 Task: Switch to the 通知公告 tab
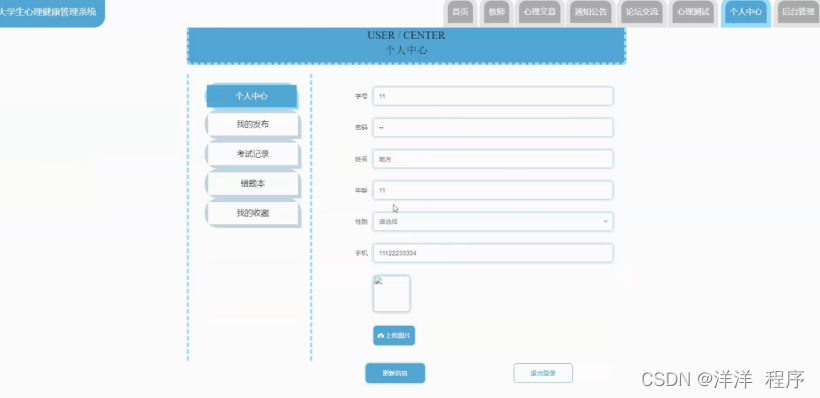590,13
